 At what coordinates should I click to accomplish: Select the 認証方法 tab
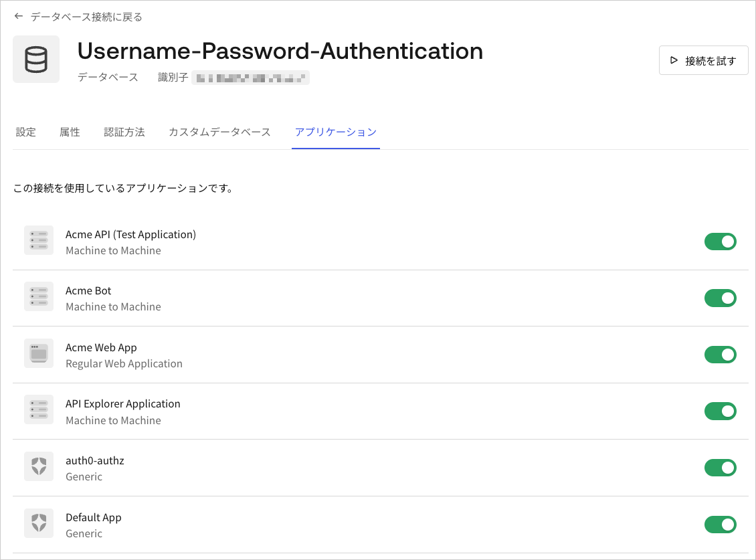tap(124, 132)
